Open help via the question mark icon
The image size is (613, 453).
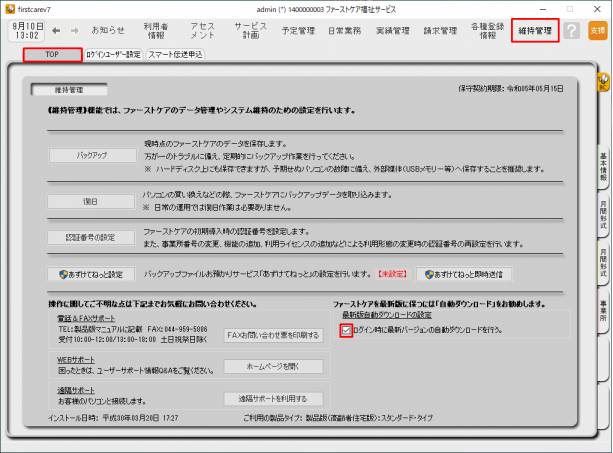point(571,31)
